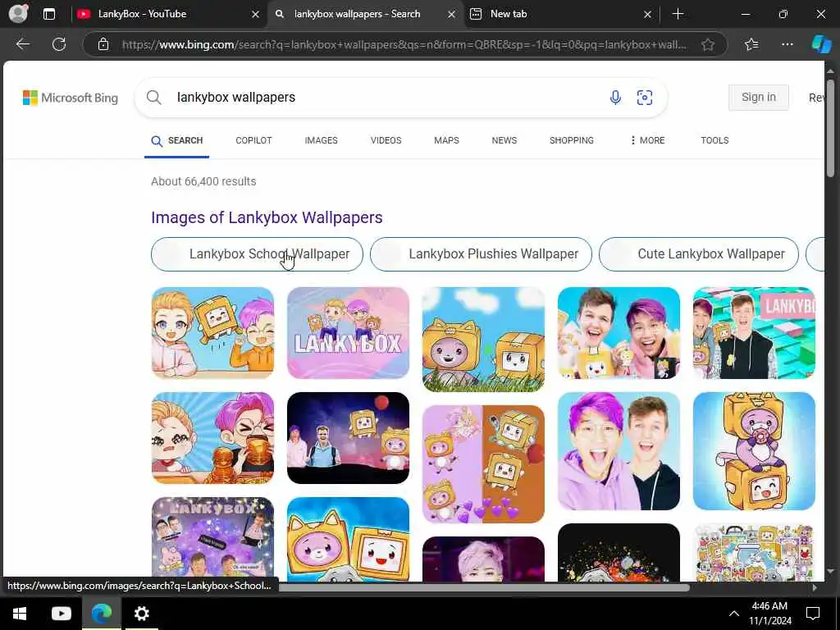The width and height of the screenshot is (840, 630).
Task: Open SHOPPING results
Action: click(571, 140)
